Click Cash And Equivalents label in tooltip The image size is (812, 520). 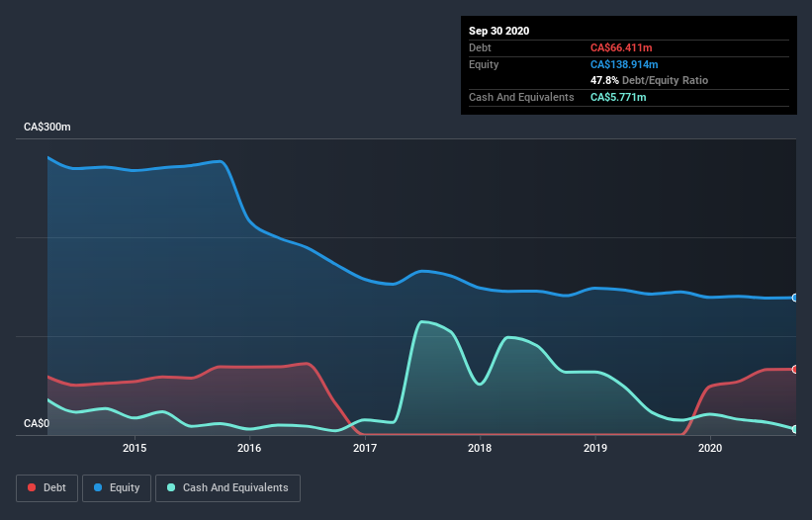(x=521, y=97)
